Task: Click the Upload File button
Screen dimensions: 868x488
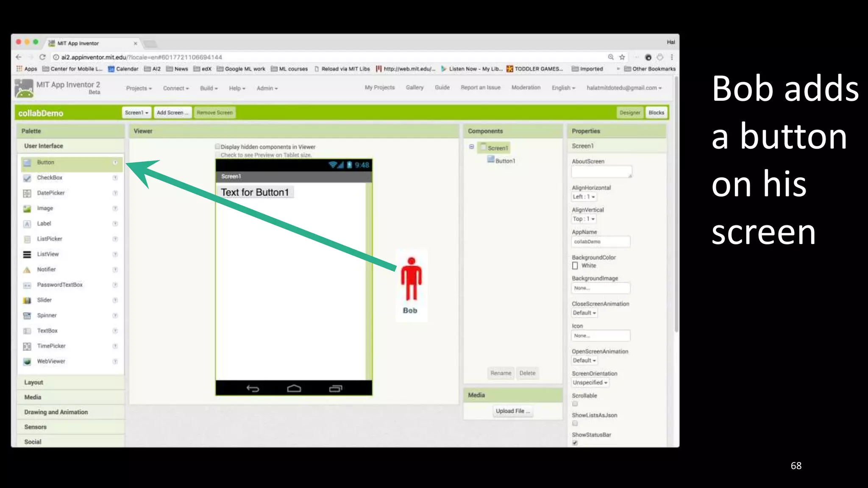Action: click(x=512, y=411)
